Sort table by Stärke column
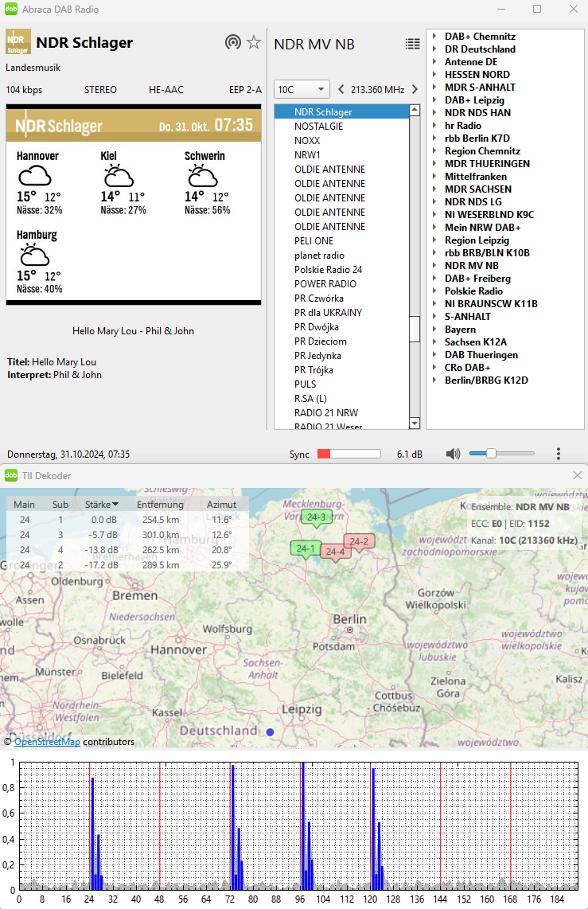588x909 pixels. (101, 505)
